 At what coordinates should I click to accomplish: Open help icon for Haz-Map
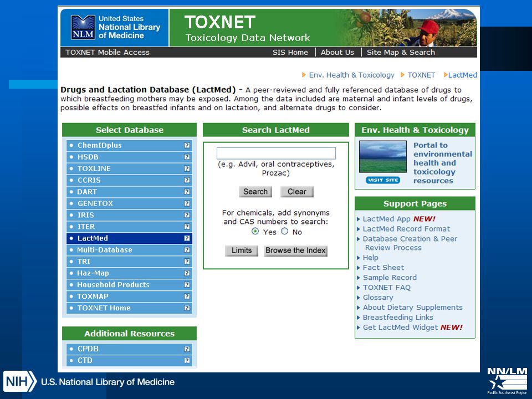click(187, 273)
